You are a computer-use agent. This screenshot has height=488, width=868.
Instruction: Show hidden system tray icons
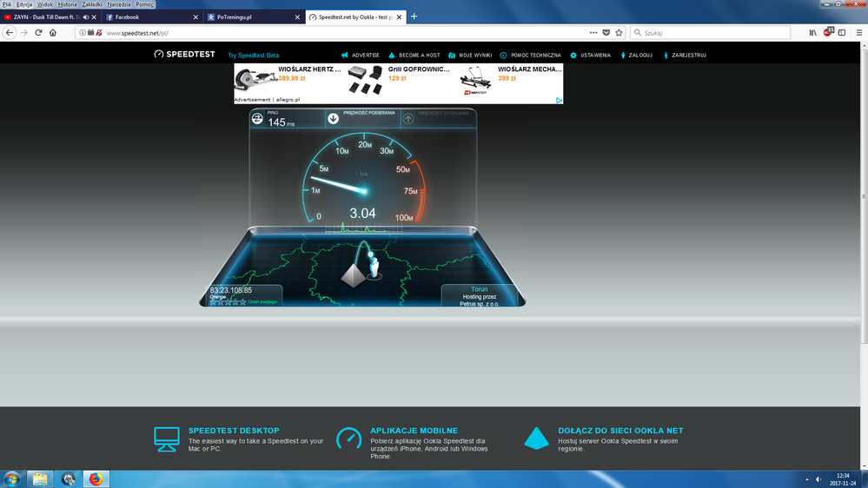[807, 478]
